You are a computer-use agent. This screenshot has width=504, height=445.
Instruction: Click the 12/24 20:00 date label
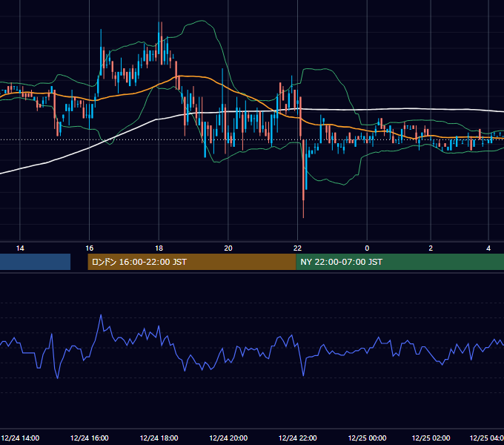pos(228,438)
